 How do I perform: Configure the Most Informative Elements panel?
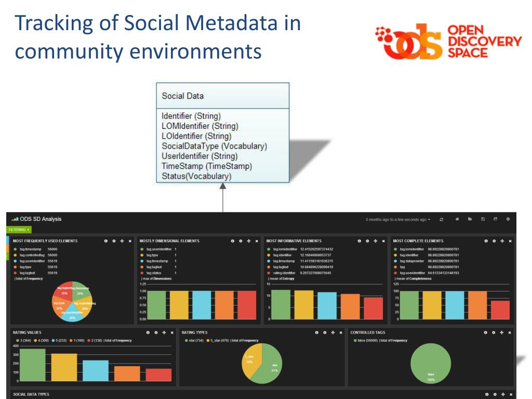[x=367, y=241]
